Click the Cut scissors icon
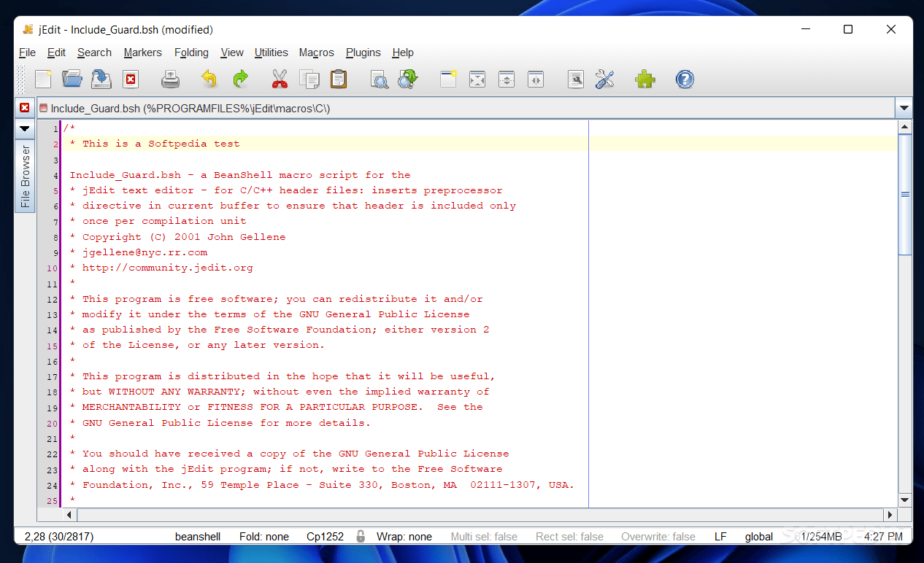 280,79
